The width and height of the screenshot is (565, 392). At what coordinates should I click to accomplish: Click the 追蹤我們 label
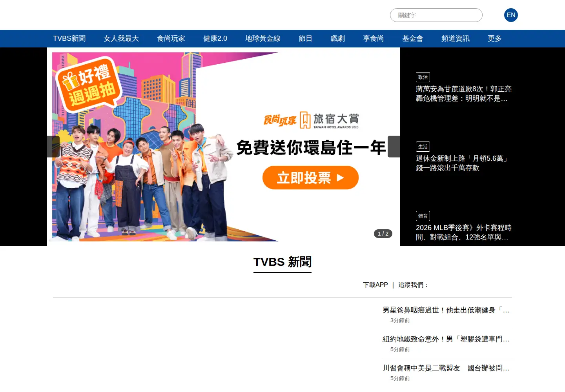click(413, 285)
